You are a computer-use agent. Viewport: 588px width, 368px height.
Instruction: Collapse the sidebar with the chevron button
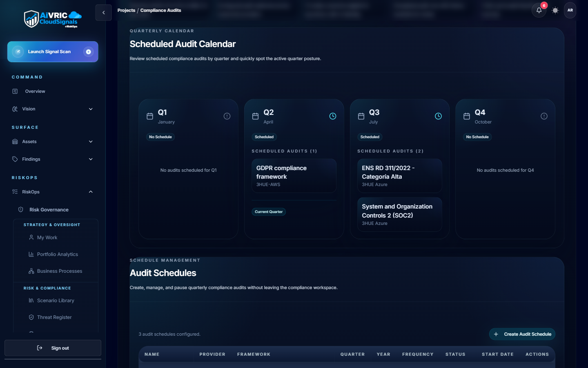click(103, 13)
